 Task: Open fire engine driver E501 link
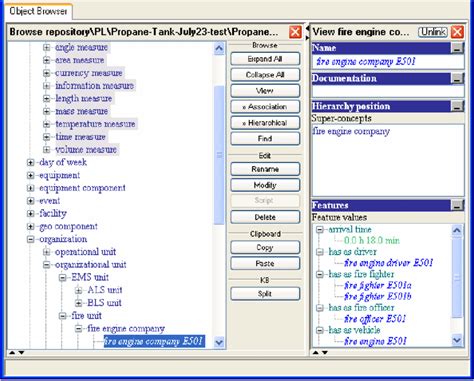[x=388, y=263]
